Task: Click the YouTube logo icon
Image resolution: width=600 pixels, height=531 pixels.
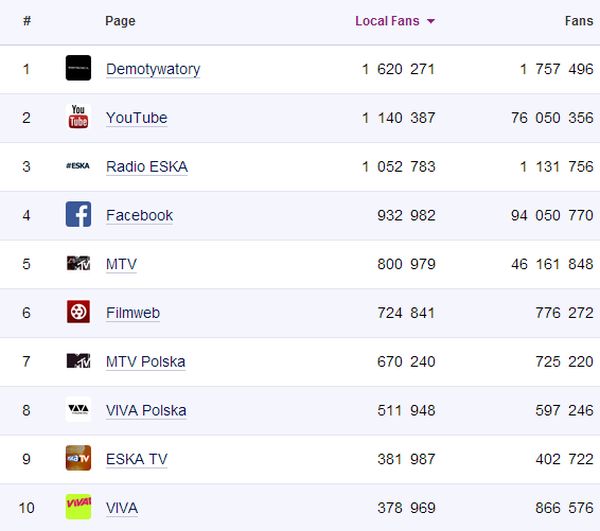Action: pyautogui.click(x=78, y=117)
